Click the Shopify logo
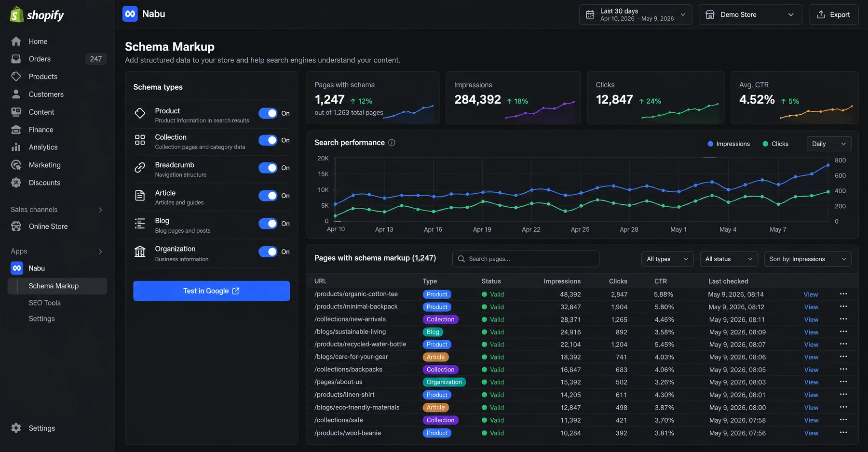 click(37, 15)
